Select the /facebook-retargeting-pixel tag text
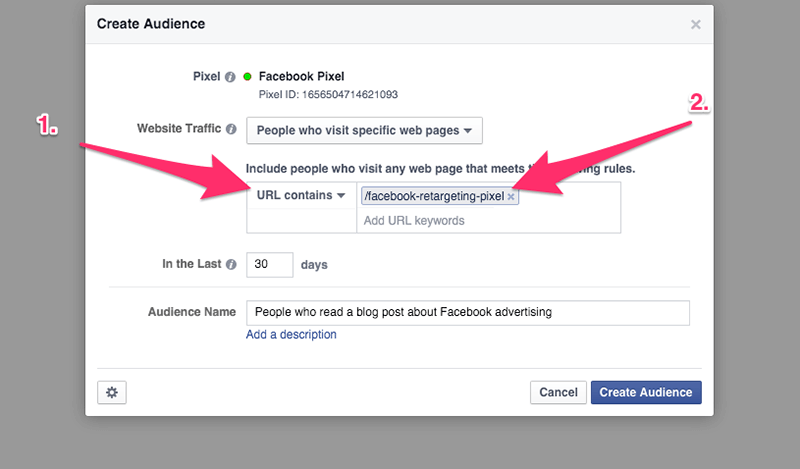This screenshot has height=469, width=800. [x=434, y=197]
